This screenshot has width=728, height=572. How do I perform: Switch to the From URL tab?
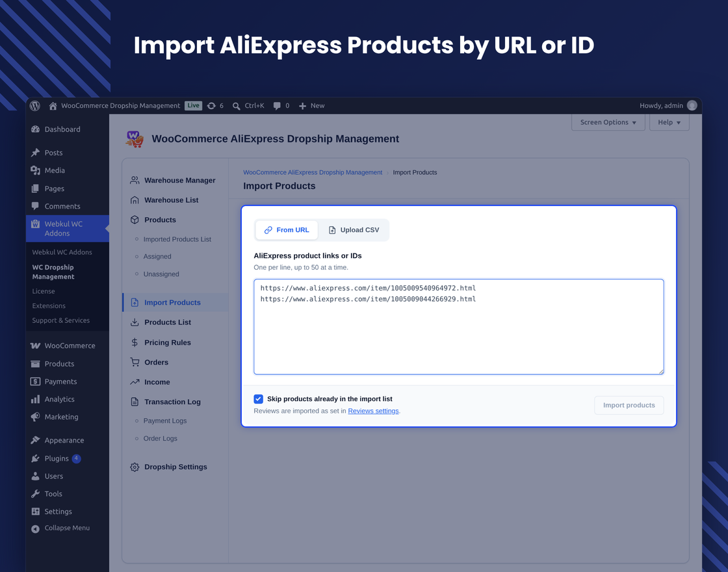pyautogui.click(x=287, y=230)
